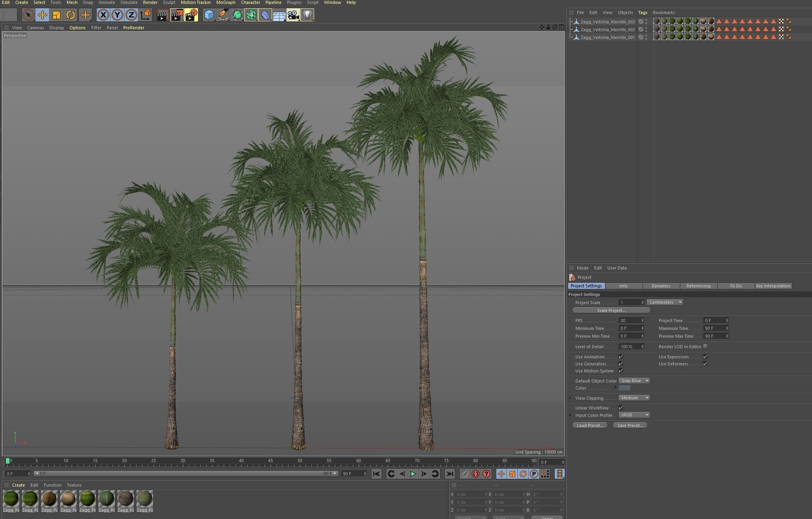
Task: Open the MoGraph menu
Action: 226,2
